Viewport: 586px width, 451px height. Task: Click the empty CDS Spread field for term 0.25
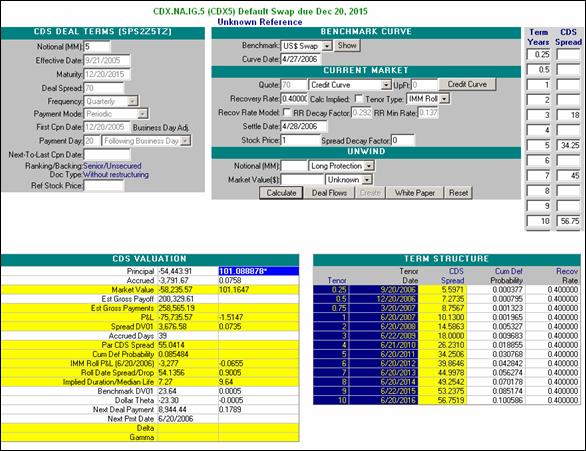[x=568, y=55]
